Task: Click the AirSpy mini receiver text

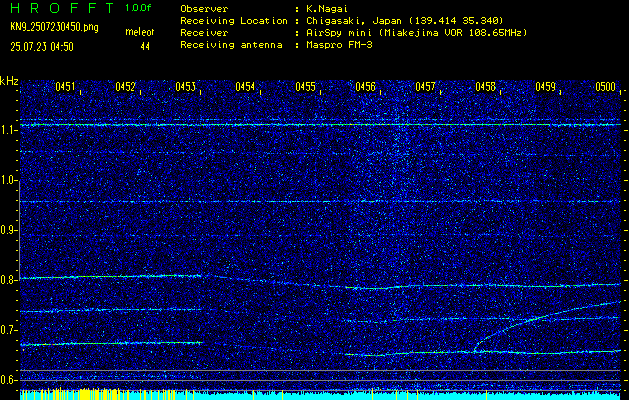Action: coord(416,33)
